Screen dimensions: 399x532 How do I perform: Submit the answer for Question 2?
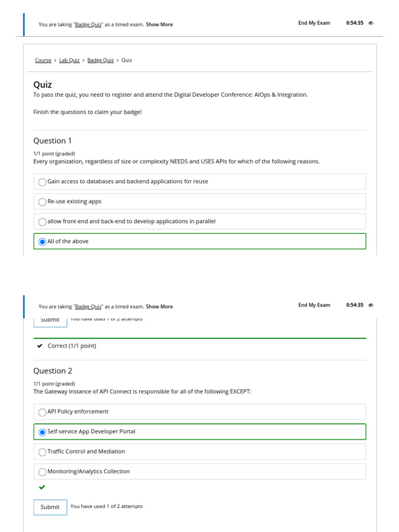(x=50, y=507)
